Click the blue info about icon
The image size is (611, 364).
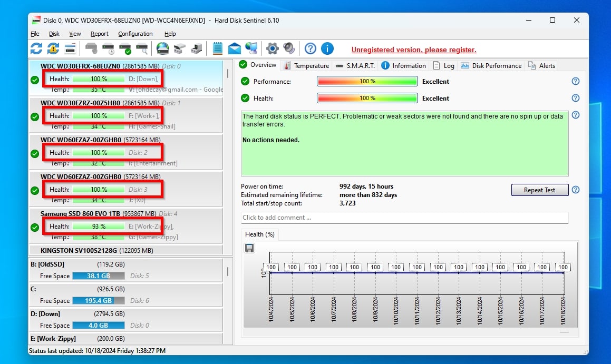(x=327, y=49)
